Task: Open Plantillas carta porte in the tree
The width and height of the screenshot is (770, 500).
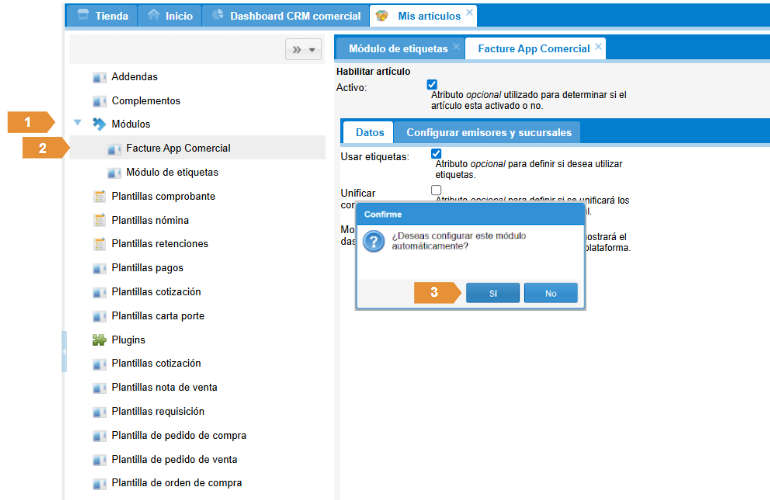Action: coord(158,316)
